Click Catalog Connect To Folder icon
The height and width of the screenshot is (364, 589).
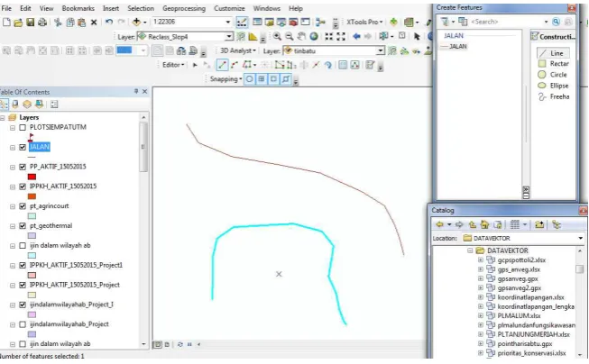point(539,224)
